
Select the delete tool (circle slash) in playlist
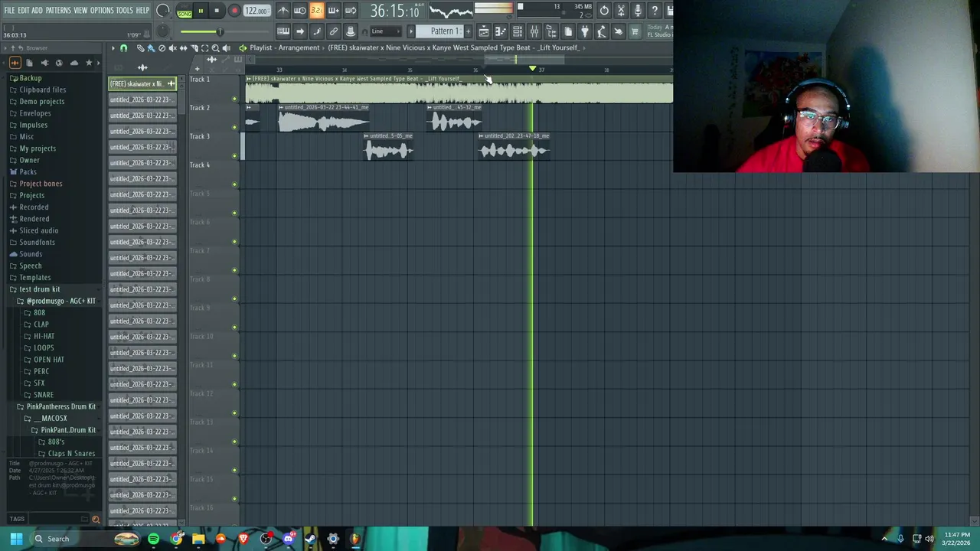pyautogui.click(x=162, y=48)
